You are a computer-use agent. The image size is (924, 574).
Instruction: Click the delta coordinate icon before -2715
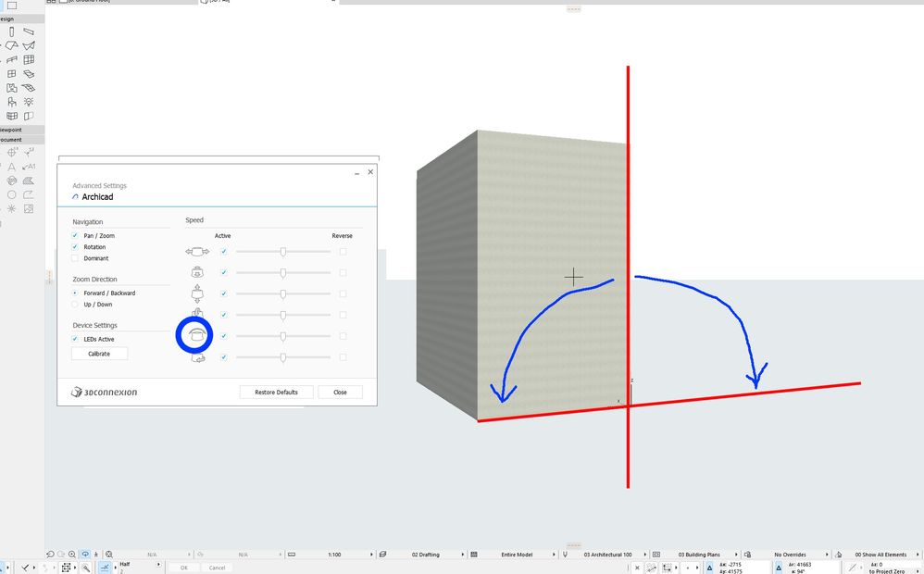click(709, 567)
